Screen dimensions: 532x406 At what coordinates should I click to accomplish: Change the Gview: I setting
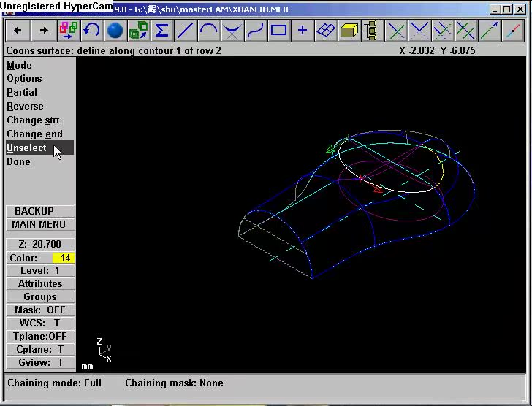[40, 362]
